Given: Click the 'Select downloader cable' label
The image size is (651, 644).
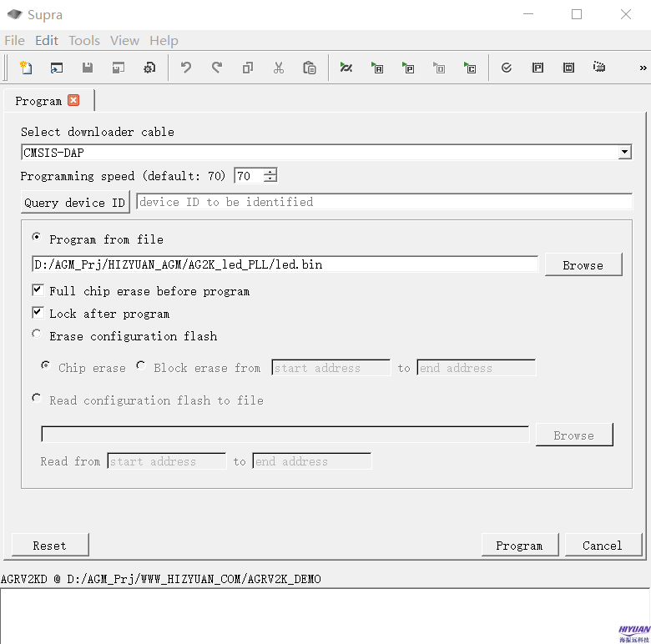Looking at the screenshot, I should [x=98, y=132].
